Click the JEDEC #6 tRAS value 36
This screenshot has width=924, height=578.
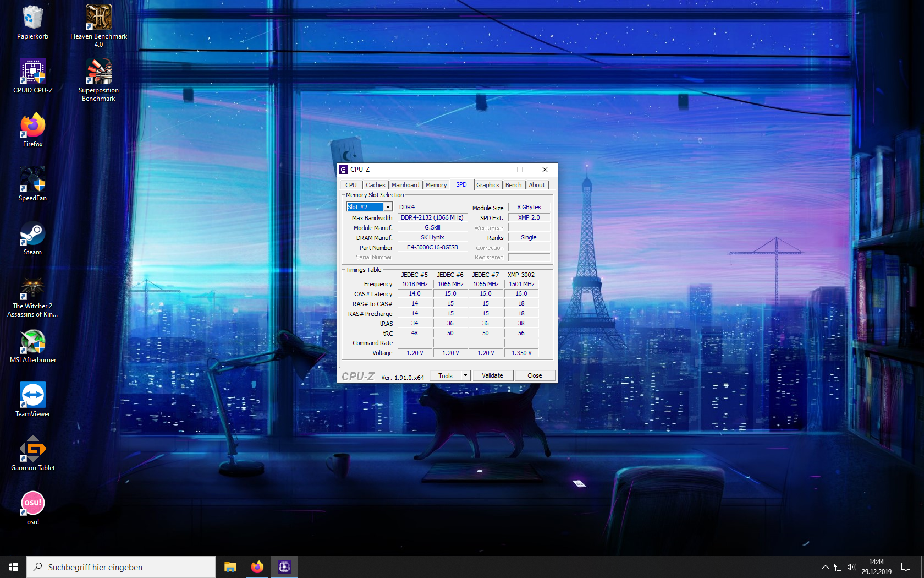tap(450, 324)
